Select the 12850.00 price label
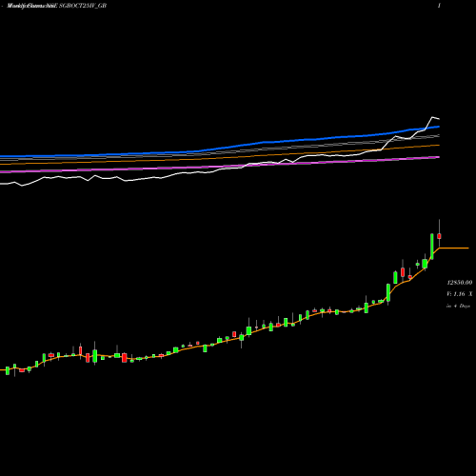476x476 pixels. tap(460, 283)
